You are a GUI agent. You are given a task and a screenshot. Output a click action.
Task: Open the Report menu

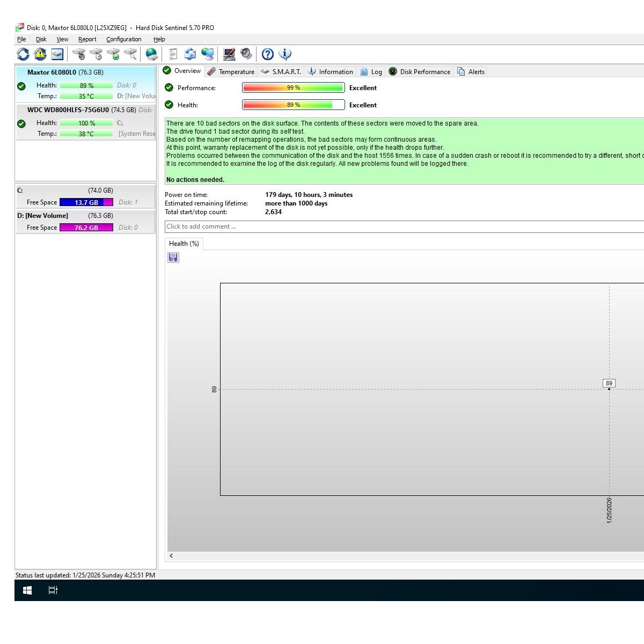pyautogui.click(x=87, y=39)
